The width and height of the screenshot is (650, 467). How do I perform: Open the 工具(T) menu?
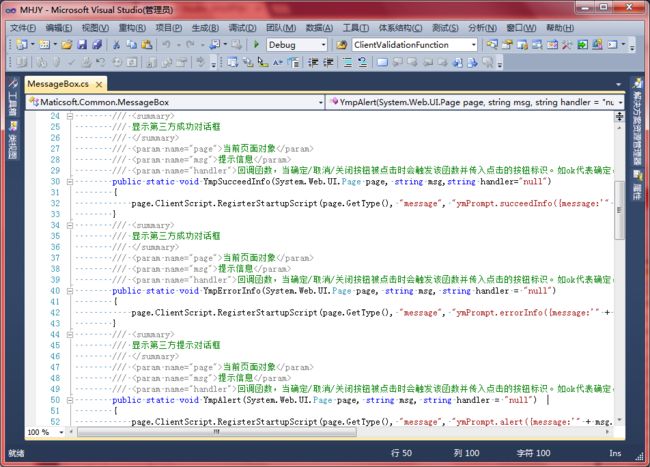(x=356, y=28)
